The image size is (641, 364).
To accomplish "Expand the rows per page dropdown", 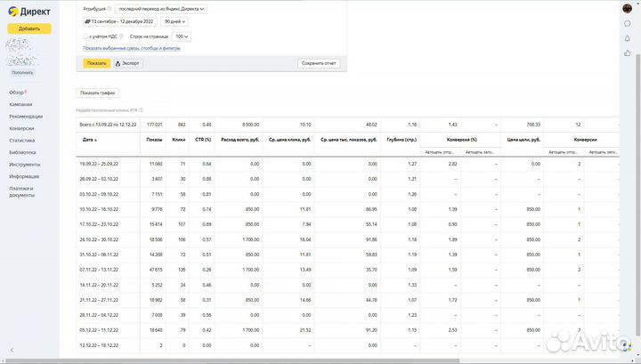I will 182,36.
